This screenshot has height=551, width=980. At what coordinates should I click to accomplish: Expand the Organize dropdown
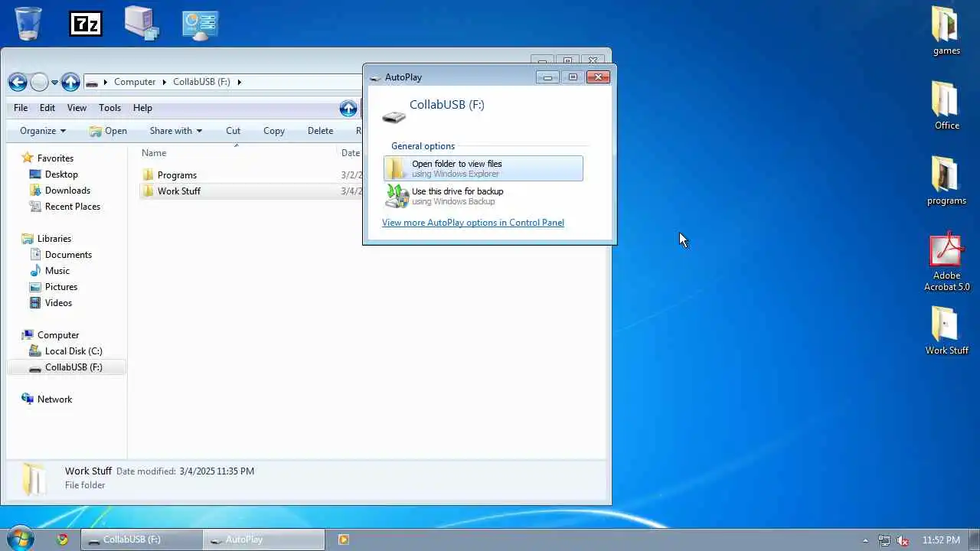(x=43, y=131)
